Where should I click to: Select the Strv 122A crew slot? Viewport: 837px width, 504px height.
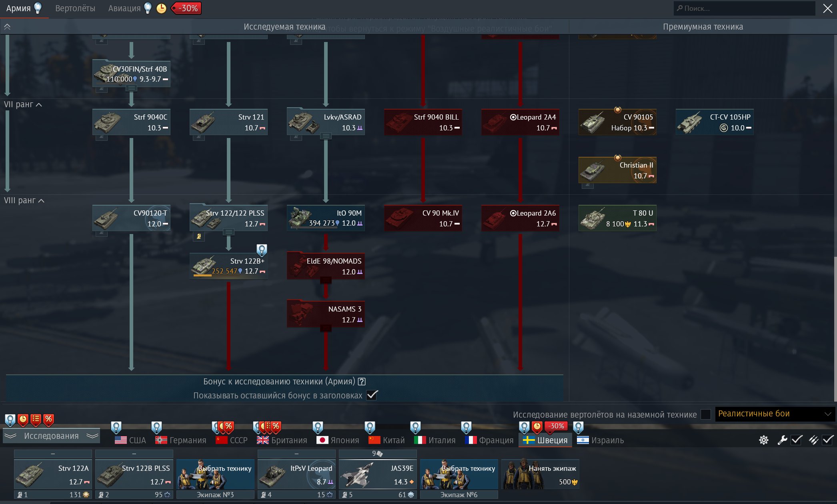coord(53,474)
